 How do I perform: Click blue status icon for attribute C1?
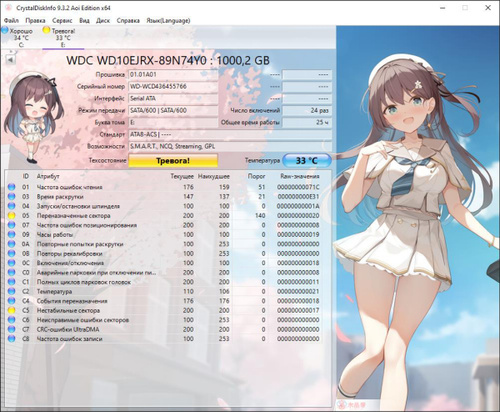[x=12, y=282]
